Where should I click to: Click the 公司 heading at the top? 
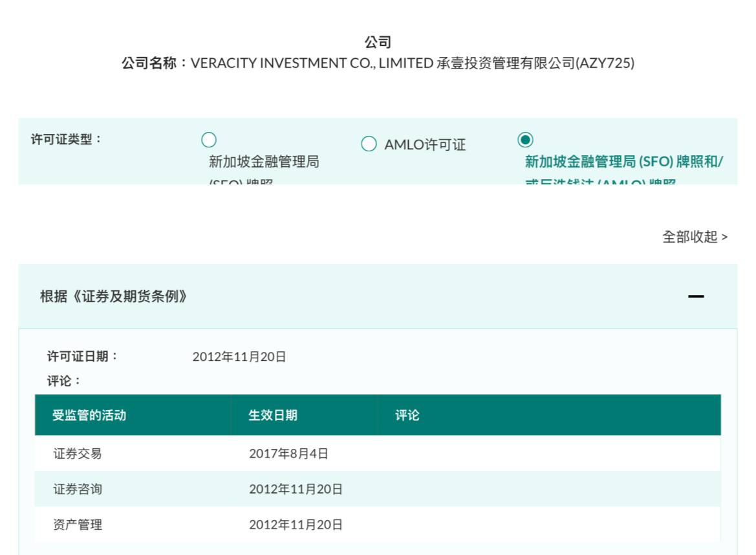click(x=378, y=42)
